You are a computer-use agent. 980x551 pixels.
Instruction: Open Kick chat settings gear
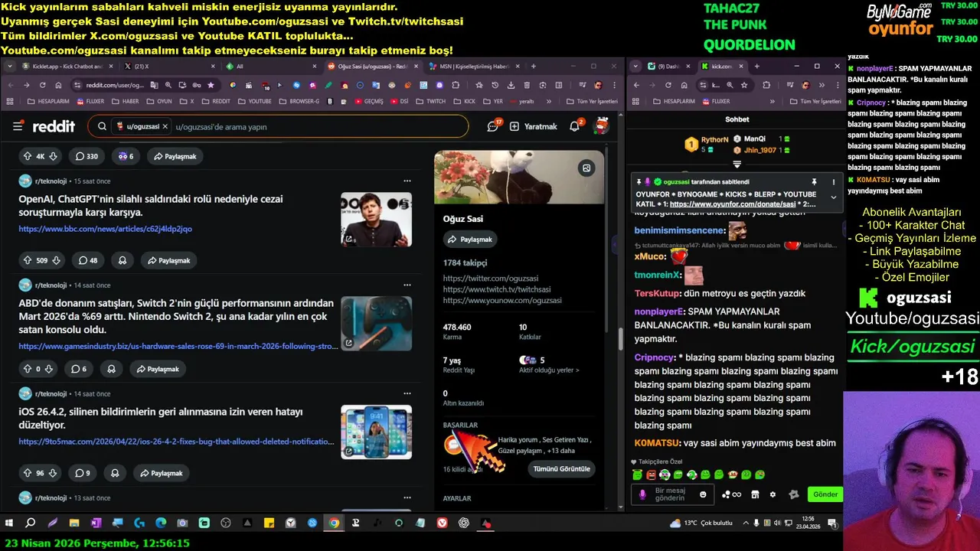(x=773, y=494)
